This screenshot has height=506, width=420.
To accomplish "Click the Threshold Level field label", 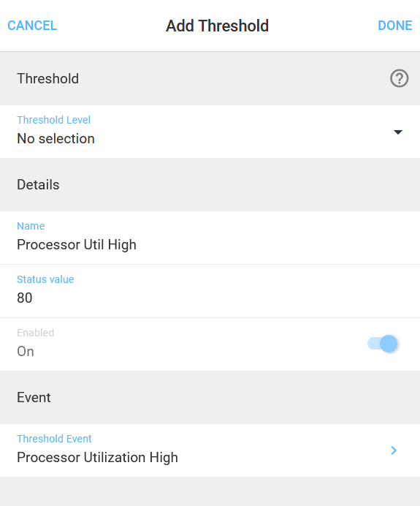I will click(53, 120).
